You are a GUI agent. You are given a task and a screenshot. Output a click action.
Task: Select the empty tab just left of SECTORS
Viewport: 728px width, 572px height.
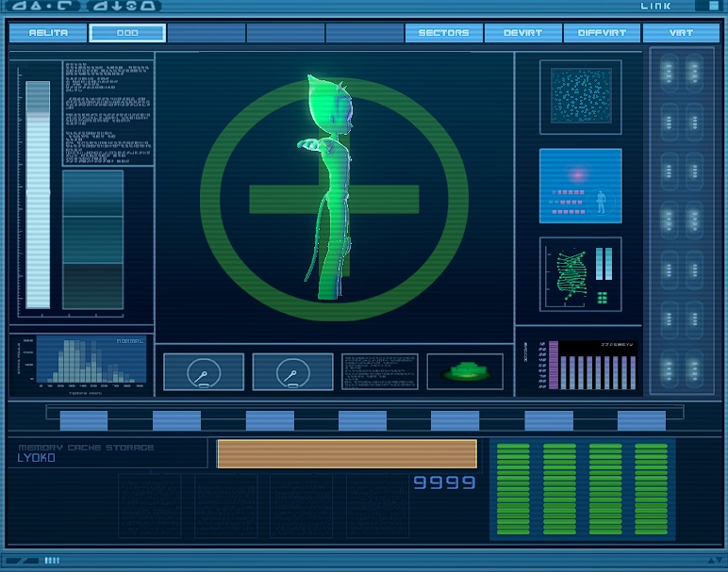tap(364, 33)
